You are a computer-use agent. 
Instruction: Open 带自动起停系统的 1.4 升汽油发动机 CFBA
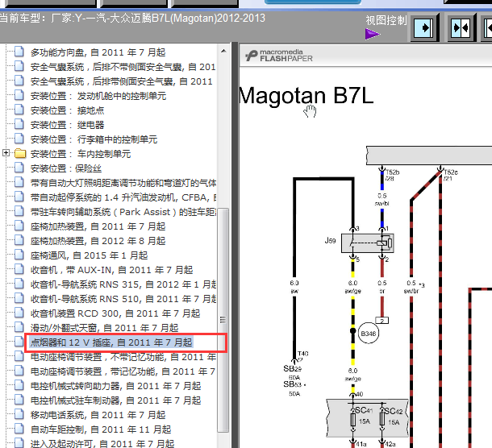[x=123, y=197]
